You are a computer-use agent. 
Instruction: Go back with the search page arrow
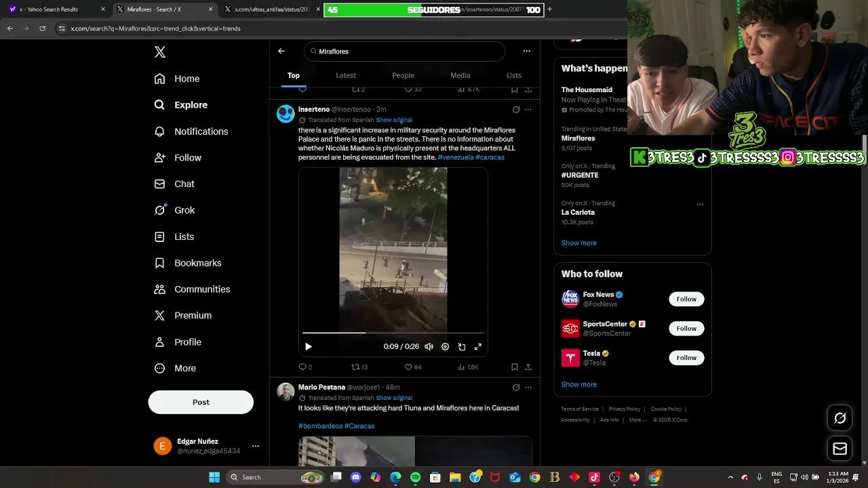coord(281,51)
